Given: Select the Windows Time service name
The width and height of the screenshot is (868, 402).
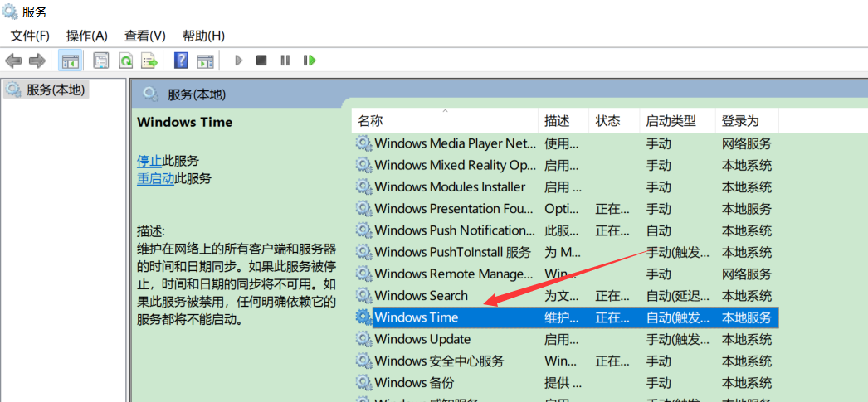Looking at the screenshot, I should (x=417, y=317).
